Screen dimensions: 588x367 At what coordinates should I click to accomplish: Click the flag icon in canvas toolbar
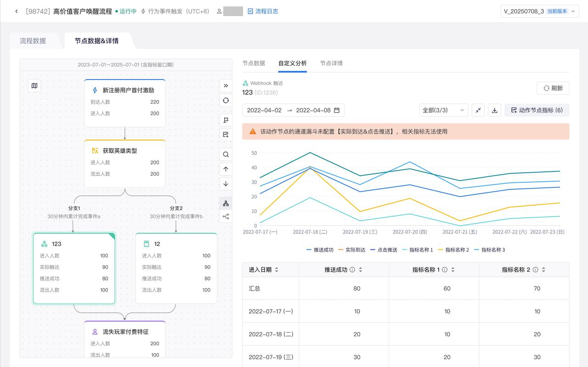click(226, 120)
